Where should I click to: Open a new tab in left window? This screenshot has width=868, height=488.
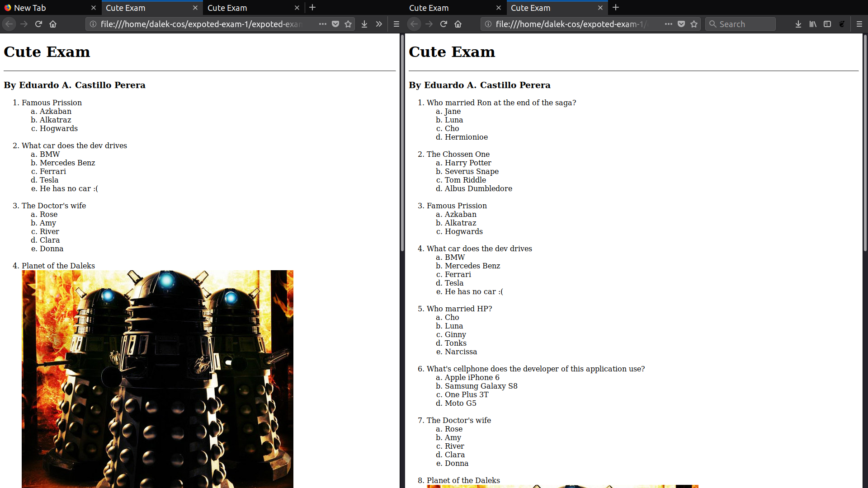click(x=312, y=8)
